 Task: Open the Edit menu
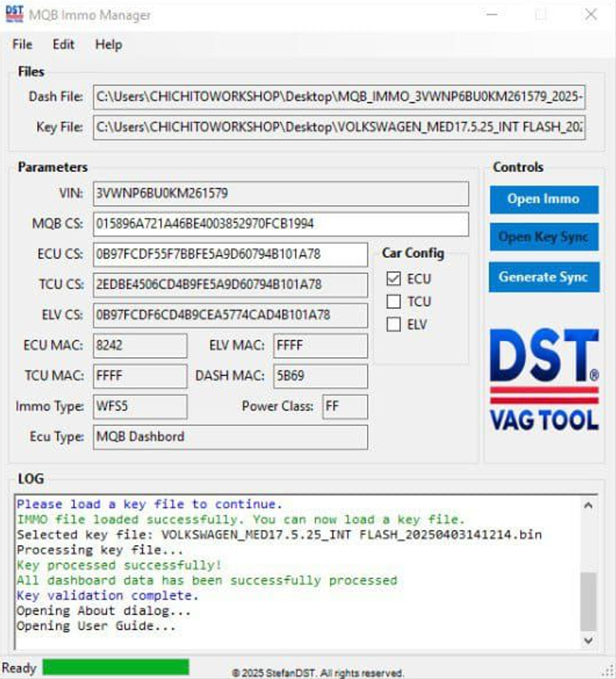pos(63,44)
